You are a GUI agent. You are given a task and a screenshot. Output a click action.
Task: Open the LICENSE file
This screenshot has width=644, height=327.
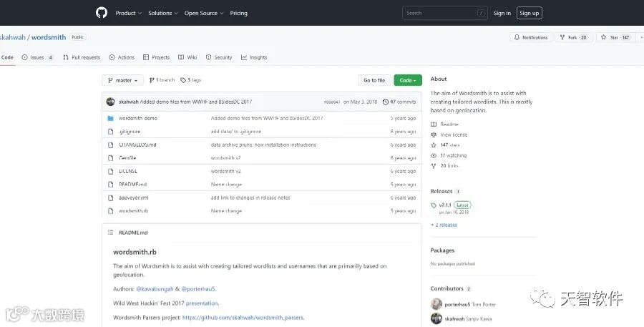(x=128, y=171)
